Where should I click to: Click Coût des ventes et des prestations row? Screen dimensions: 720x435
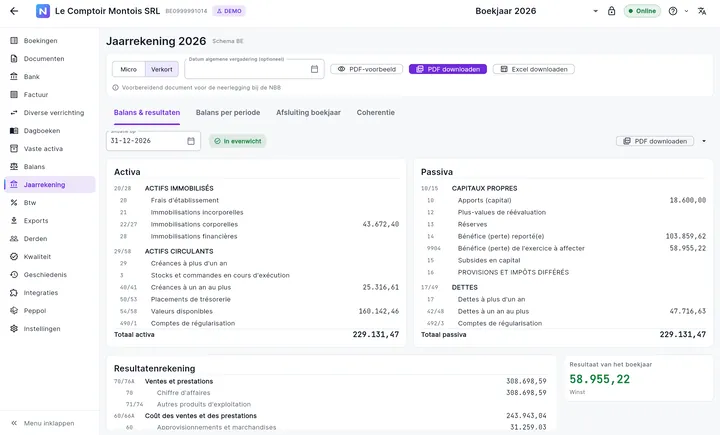(x=330, y=416)
